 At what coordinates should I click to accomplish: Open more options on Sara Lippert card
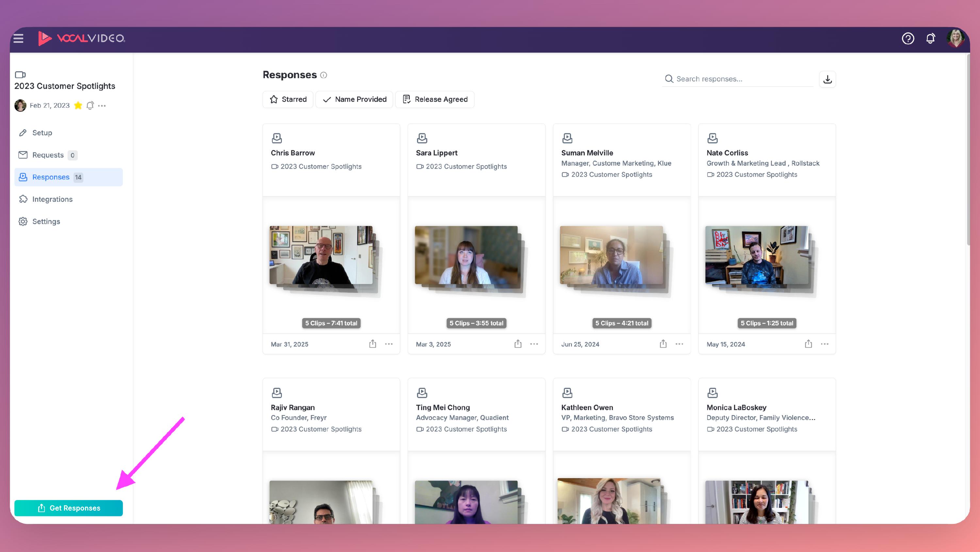tap(534, 344)
